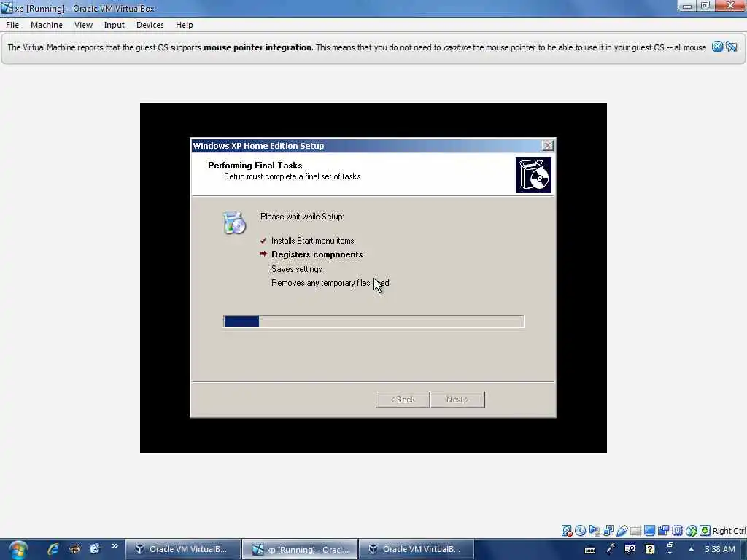Click the pen tool tray icon
Image resolution: width=747 pixels, height=560 pixels.
pos(610,549)
